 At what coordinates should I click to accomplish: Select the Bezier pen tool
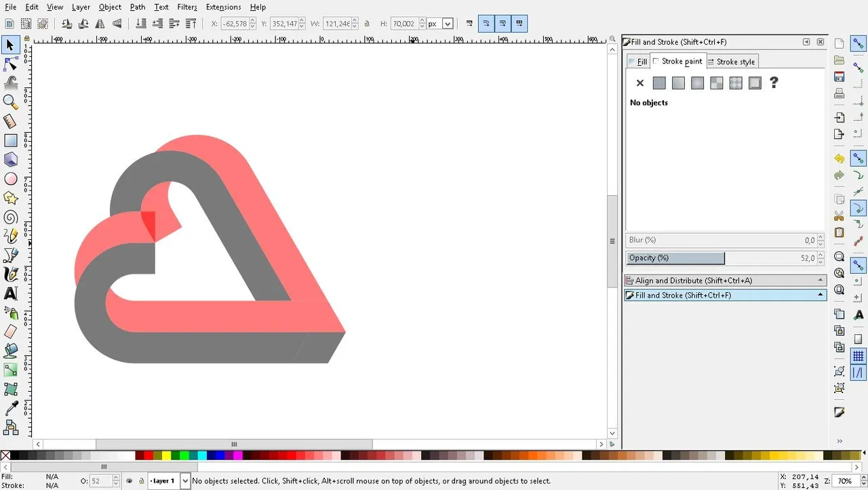coord(10,255)
